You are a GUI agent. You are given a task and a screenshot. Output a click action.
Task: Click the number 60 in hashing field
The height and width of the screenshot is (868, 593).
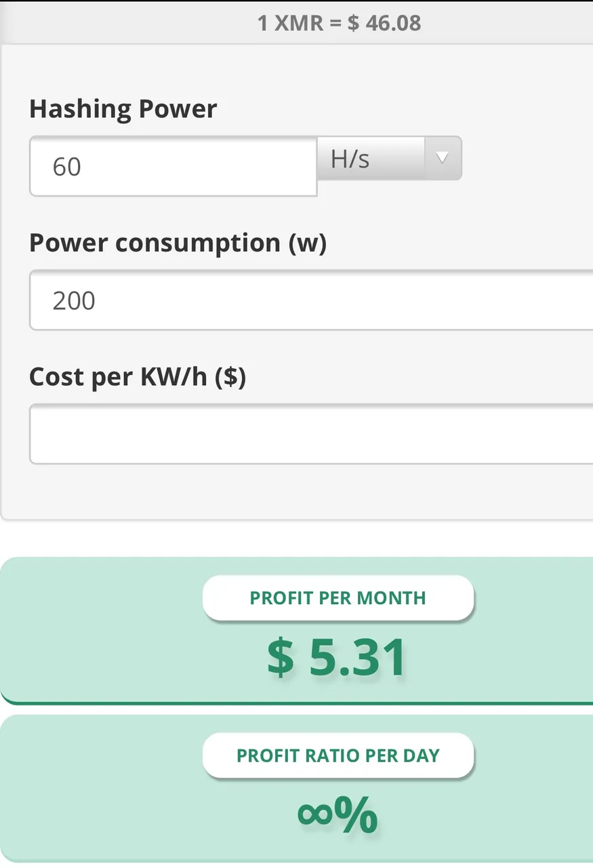(67, 167)
